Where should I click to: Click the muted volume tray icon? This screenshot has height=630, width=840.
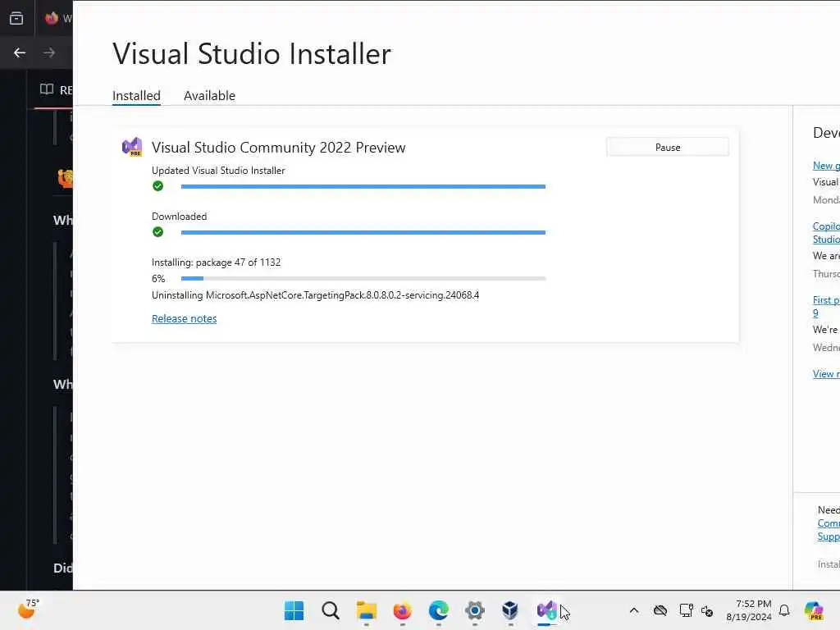(x=706, y=610)
